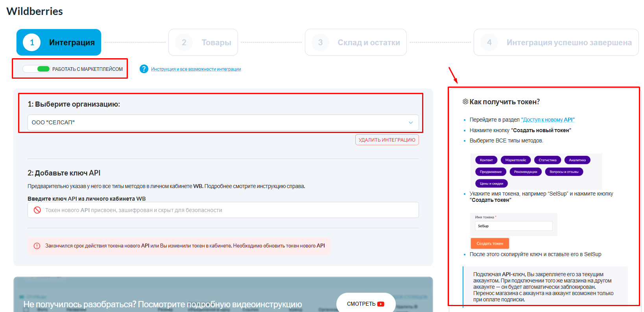Click the «Аналитика» purple tag
The image size is (644, 312).
point(578,160)
